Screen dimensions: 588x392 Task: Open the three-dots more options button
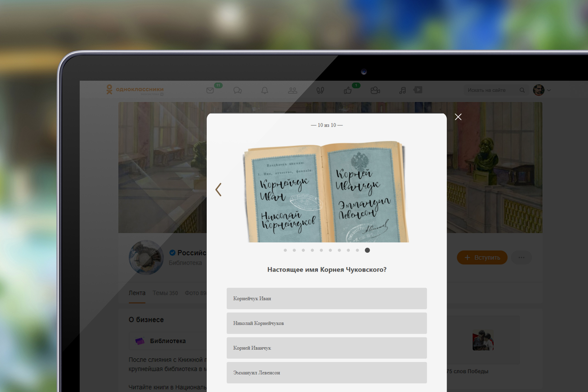tap(521, 258)
